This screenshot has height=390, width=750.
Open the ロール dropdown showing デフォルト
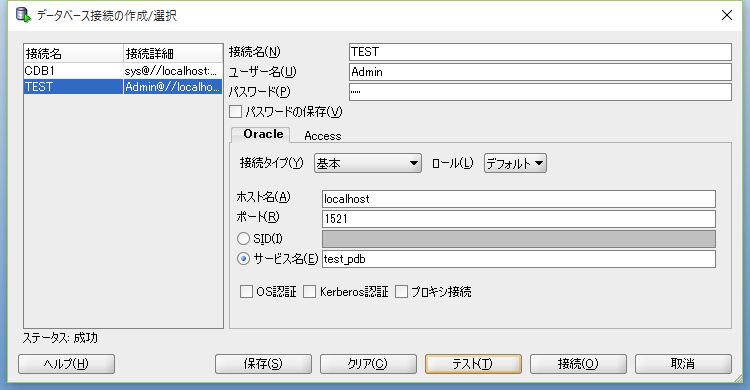pyautogui.click(x=515, y=163)
